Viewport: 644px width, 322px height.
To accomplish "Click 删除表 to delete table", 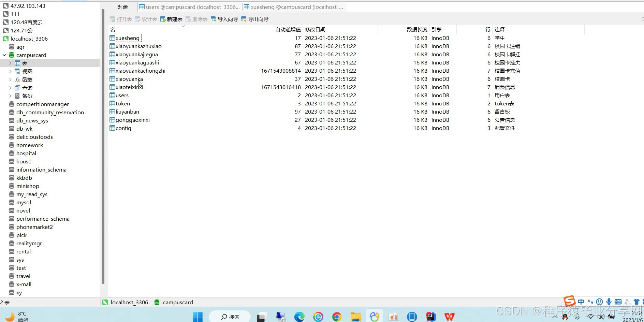I will (x=196, y=19).
